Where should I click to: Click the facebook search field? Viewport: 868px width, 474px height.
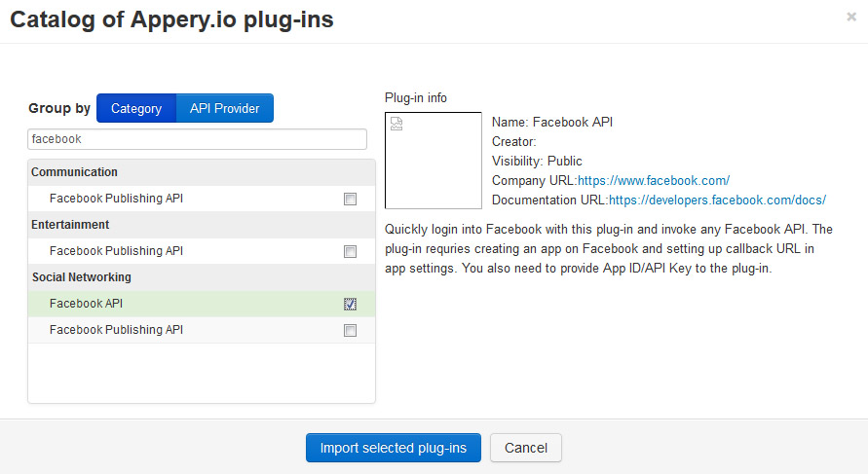(197, 139)
